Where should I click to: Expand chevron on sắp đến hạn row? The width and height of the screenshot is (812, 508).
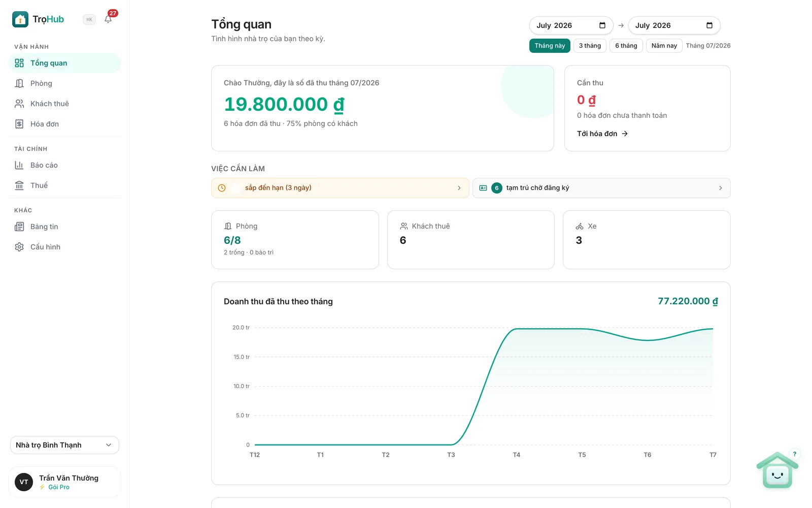(x=459, y=188)
